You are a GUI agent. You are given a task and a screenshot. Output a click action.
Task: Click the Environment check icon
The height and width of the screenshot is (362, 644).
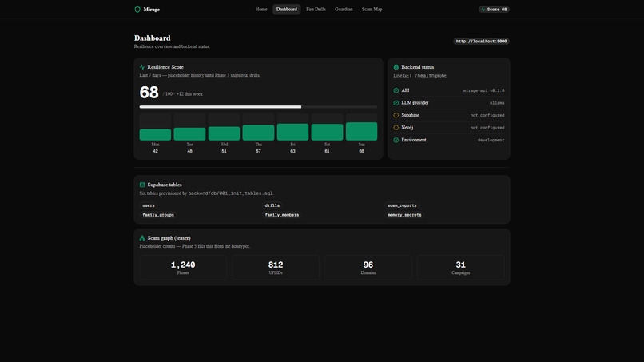[x=396, y=140]
